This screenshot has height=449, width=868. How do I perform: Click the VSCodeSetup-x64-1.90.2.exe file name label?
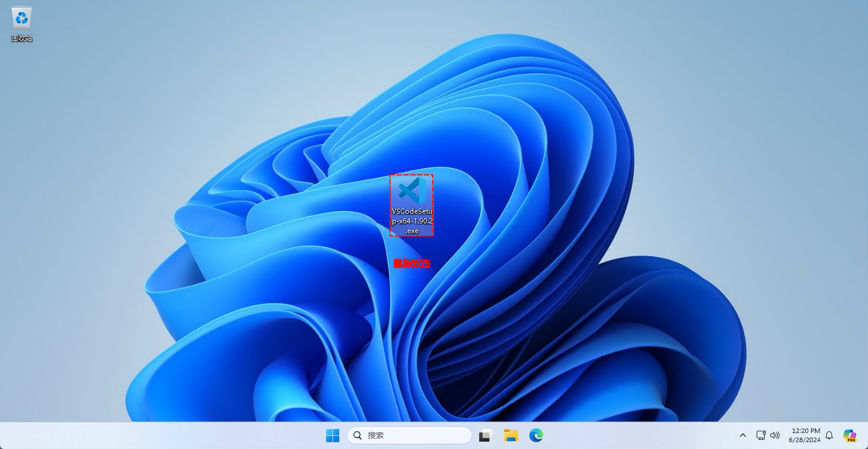(x=412, y=221)
